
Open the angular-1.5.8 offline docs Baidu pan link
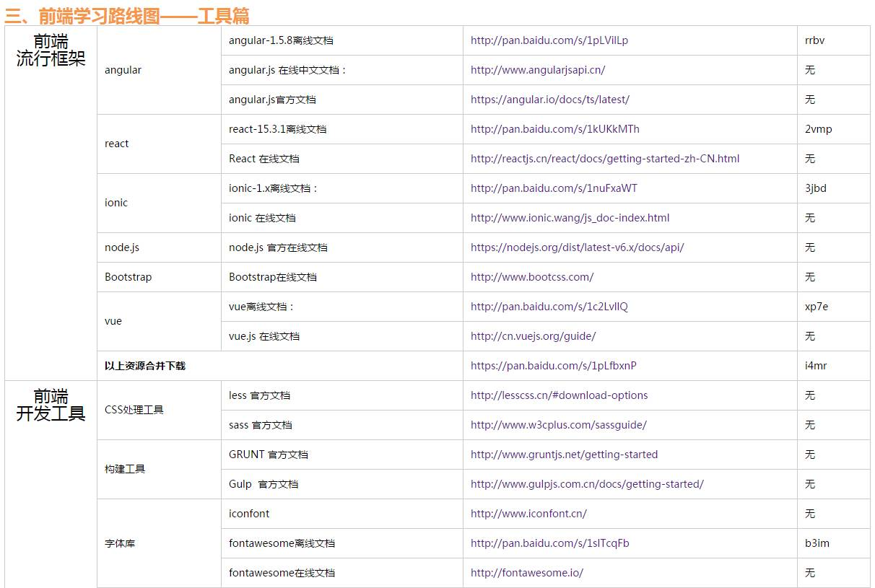549,40
